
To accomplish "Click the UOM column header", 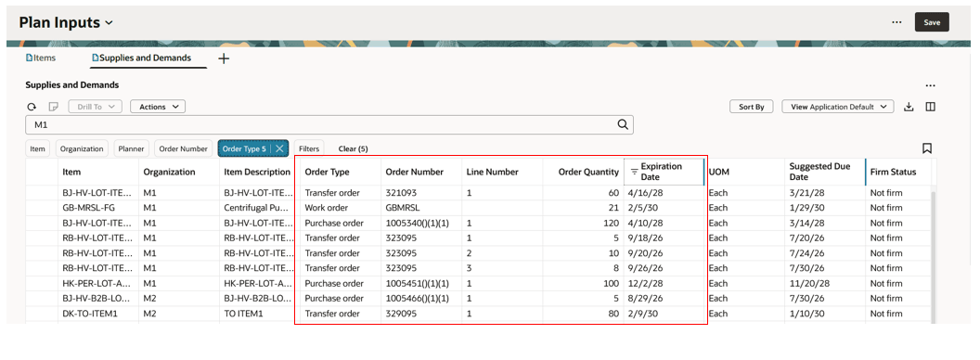I will (743, 172).
